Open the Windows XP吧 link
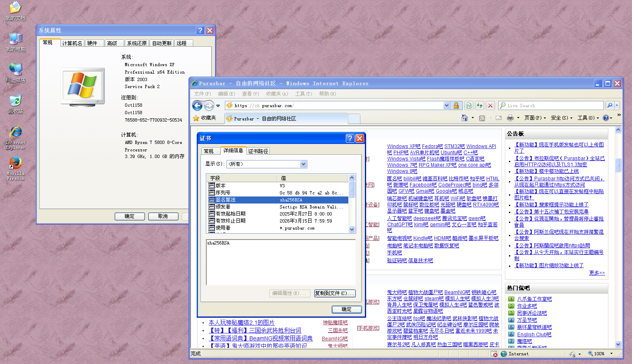 click(404, 146)
